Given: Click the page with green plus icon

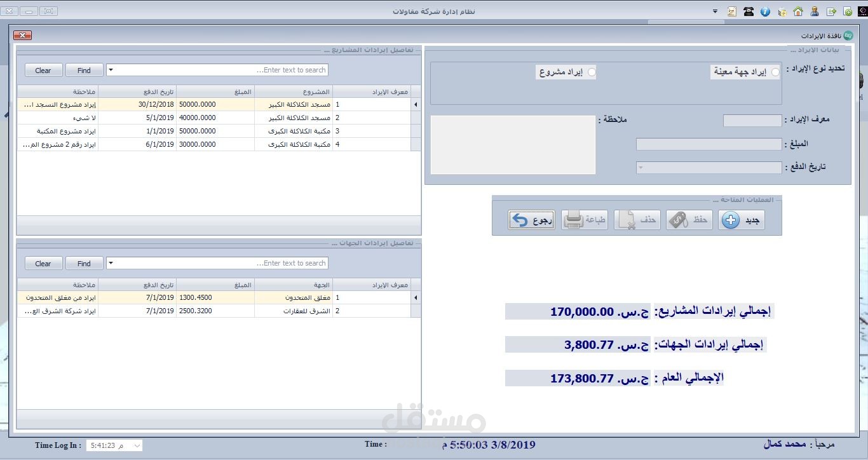Looking at the screenshot, I should 848,11.
